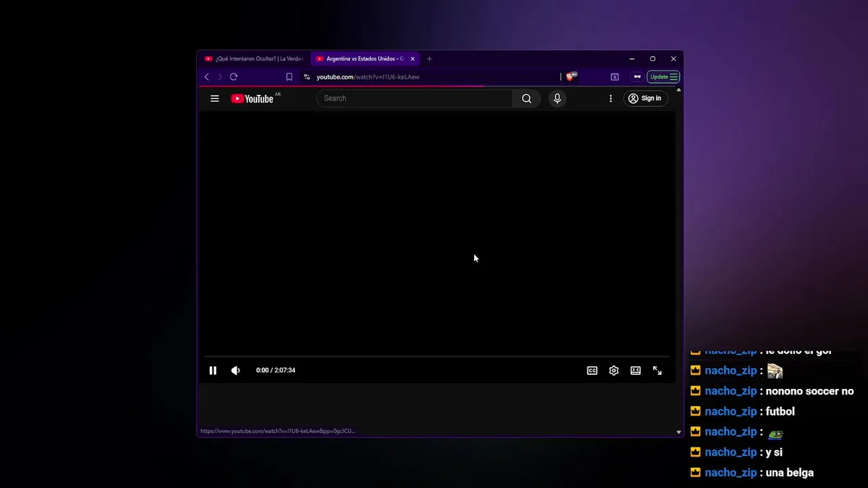Open the browser Update menu button
The width and height of the screenshot is (868, 488).
pos(664,77)
